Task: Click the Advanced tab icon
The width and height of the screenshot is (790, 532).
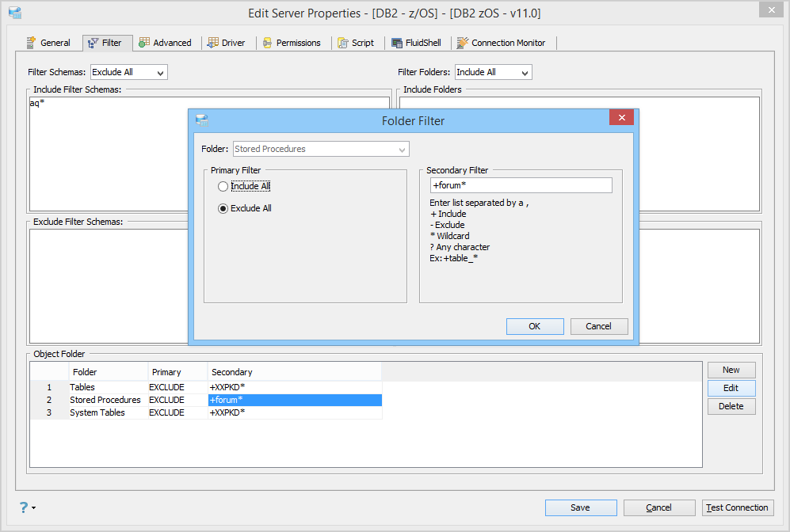Action: point(144,43)
